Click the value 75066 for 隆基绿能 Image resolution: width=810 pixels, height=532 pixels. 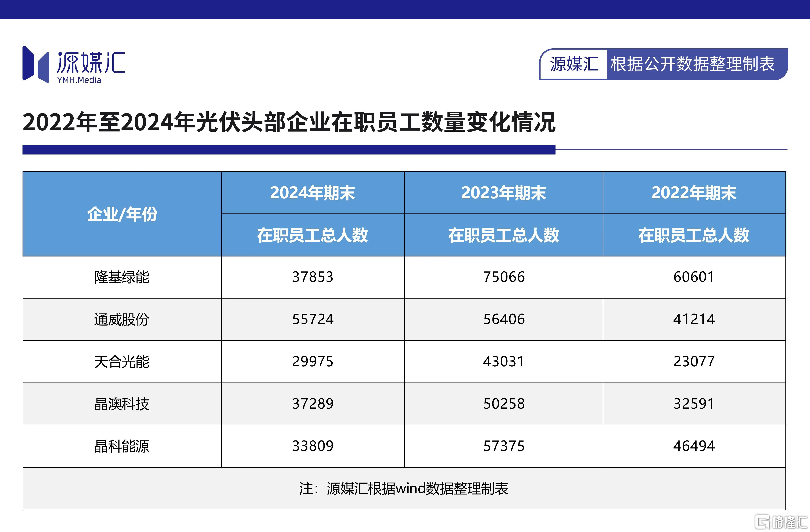click(504, 277)
